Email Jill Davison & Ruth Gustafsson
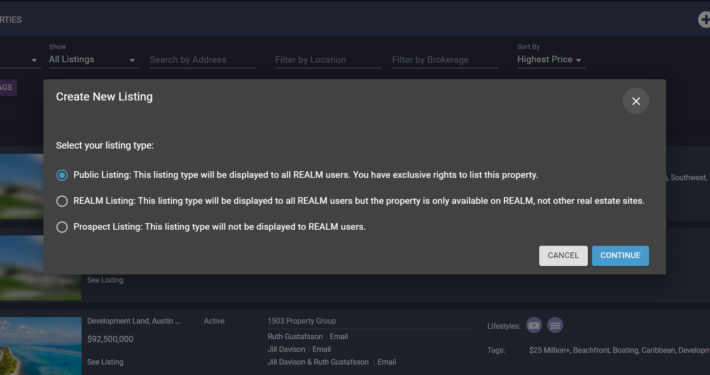 (387, 362)
